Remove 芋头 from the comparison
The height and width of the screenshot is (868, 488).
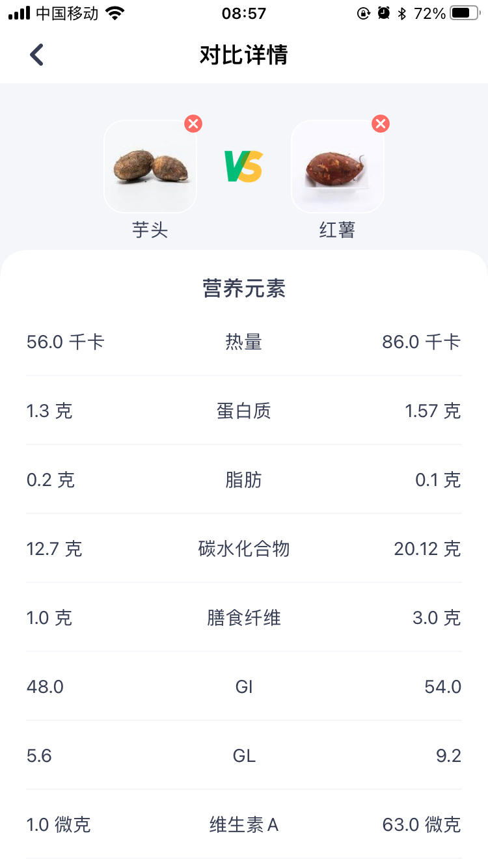pos(193,124)
